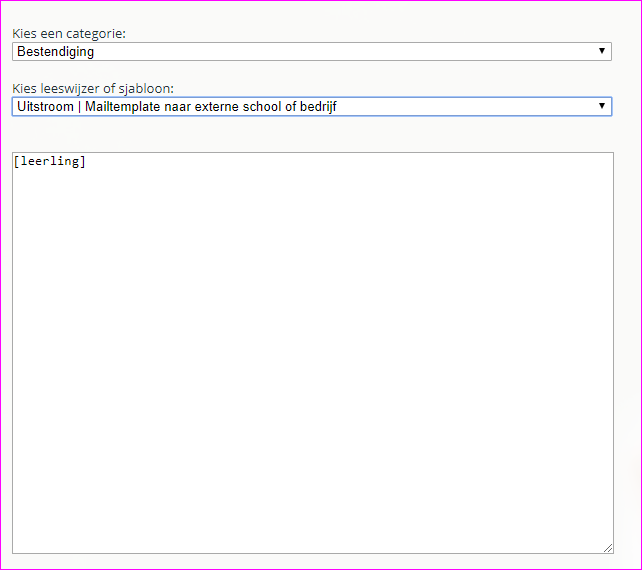Image resolution: width=642 pixels, height=570 pixels.
Task: Place cursor before the [leerling] opening bracket
Action: (15, 163)
